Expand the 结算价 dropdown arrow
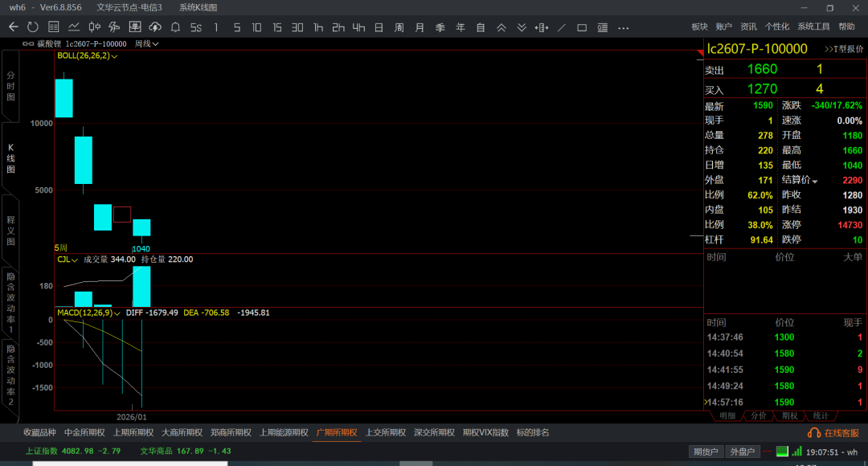This screenshot has height=466, width=868. click(815, 181)
